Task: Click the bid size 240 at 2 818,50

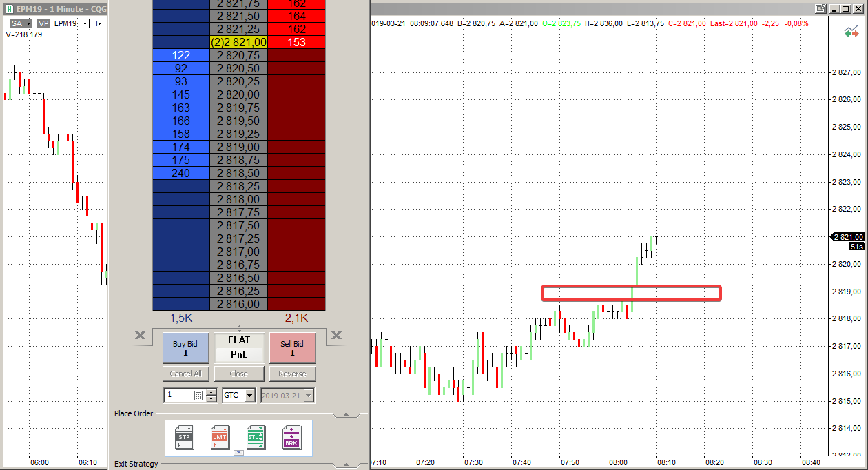Action: [181, 173]
